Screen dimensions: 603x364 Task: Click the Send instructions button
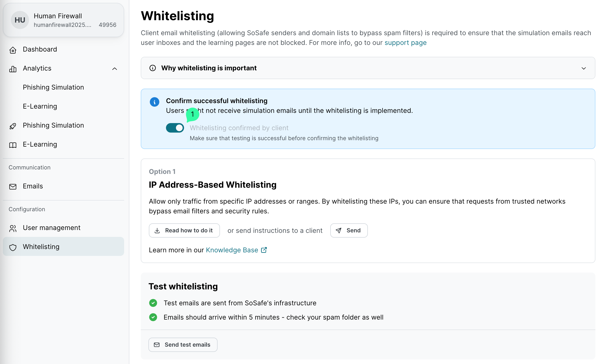(x=349, y=230)
